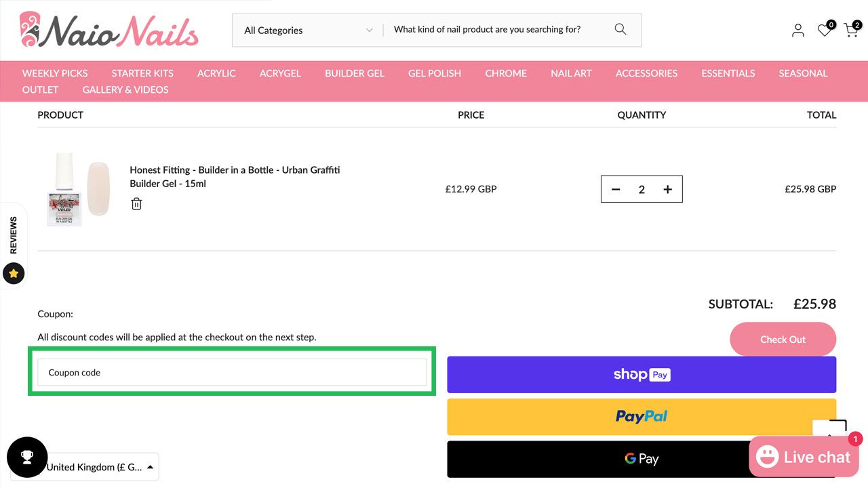
Task: Open the Acrygel menu
Action: tap(280, 73)
